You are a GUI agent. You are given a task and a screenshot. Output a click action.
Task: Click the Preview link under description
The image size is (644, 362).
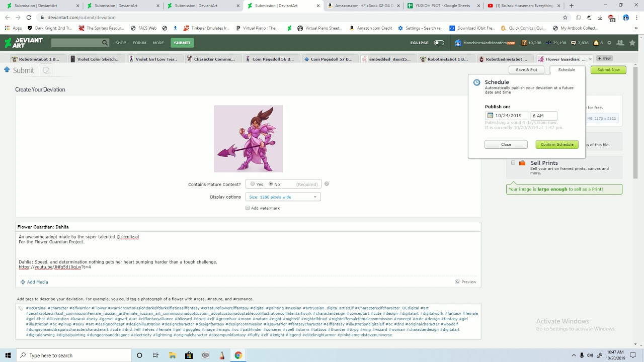pyautogui.click(x=466, y=282)
